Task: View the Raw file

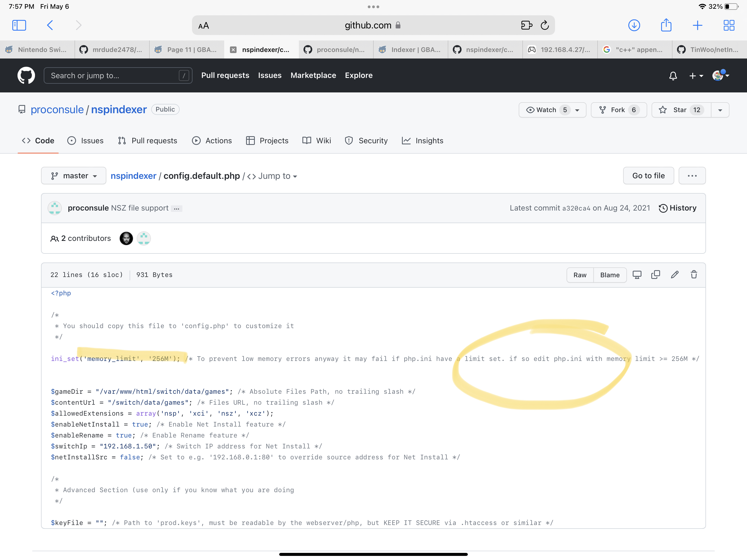Action: (x=580, y=275)
